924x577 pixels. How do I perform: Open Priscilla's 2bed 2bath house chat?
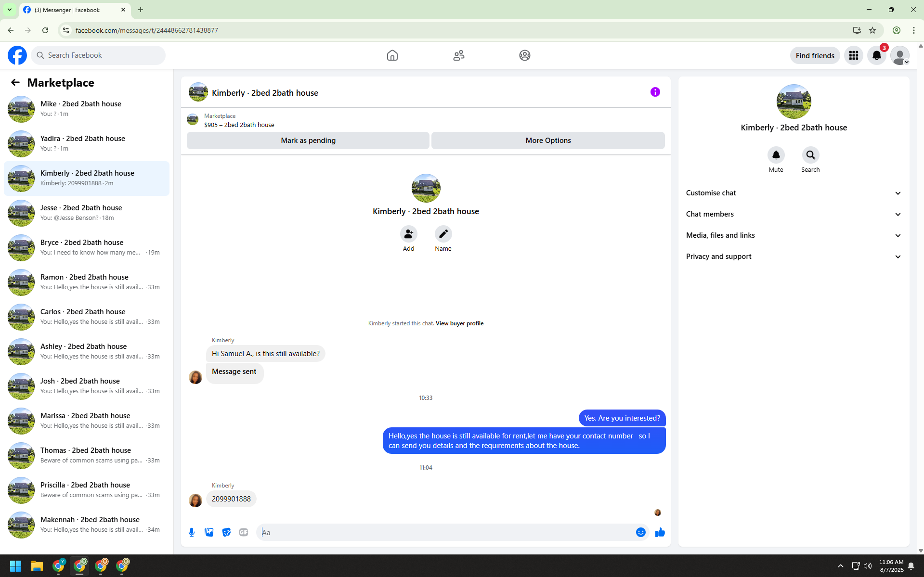coord(87,490)
